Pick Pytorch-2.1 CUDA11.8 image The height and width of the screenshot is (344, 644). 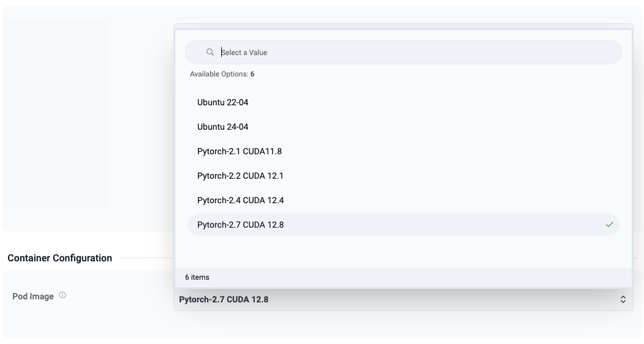point(239,151)
